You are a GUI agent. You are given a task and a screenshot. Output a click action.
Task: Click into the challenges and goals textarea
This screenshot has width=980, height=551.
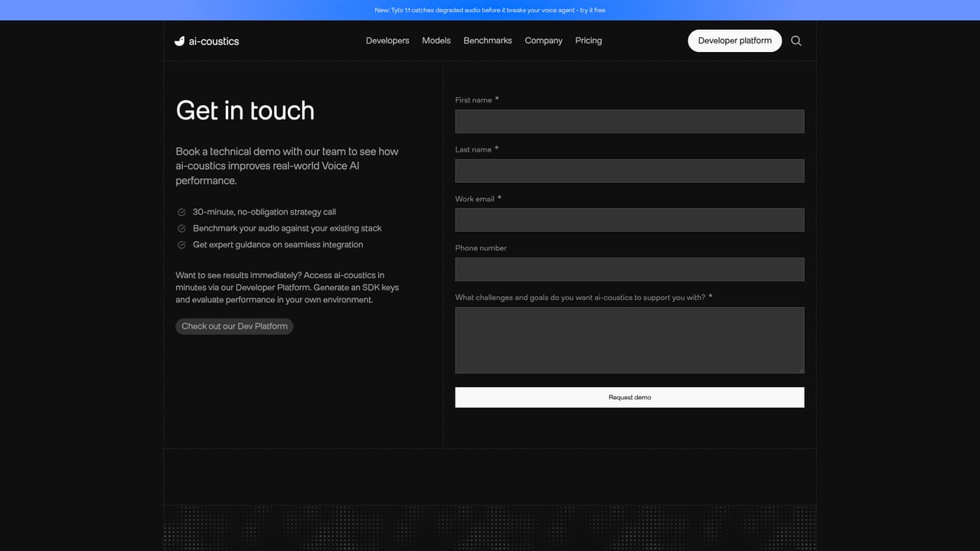click(x=629, y=340)
